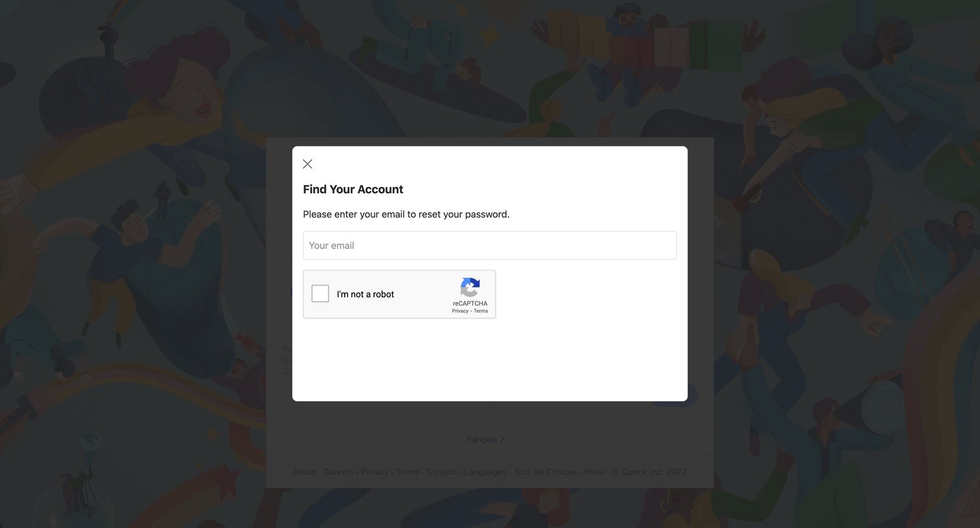Screen dimensions: 980x528
Task: Open the Contact footer link
Action: [x=442, y=472]
